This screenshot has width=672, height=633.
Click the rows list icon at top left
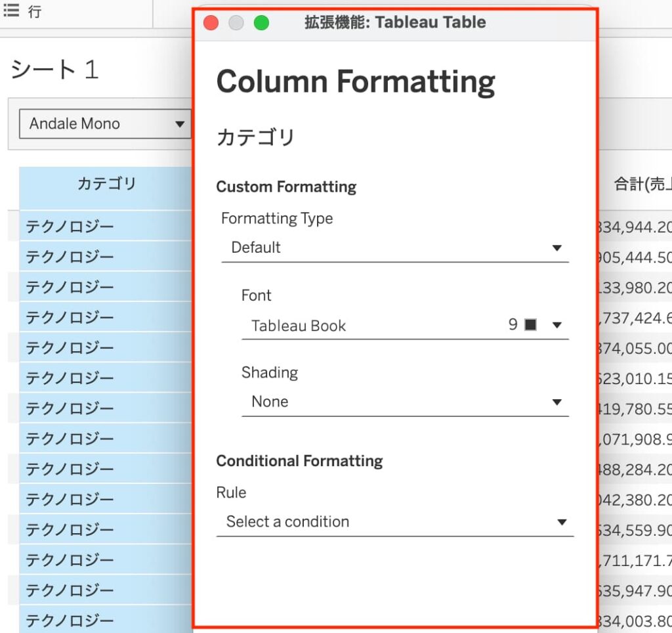(11, 11)
